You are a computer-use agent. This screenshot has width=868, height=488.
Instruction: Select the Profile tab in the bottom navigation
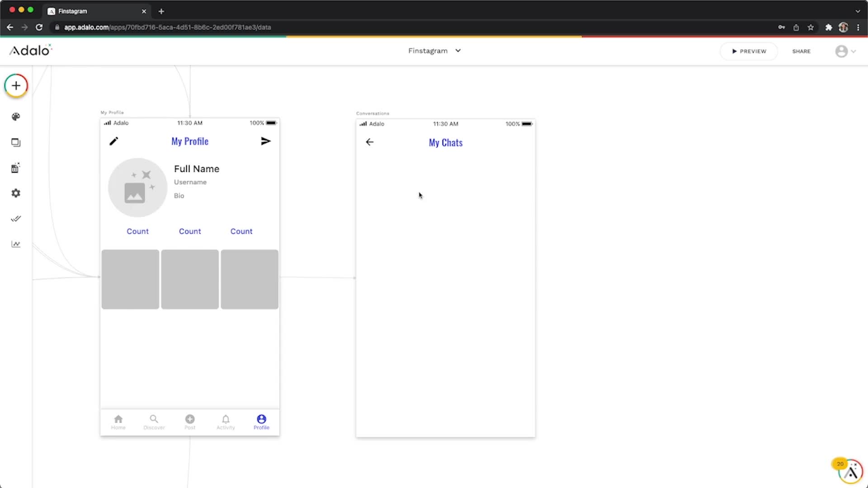point(261,422)
